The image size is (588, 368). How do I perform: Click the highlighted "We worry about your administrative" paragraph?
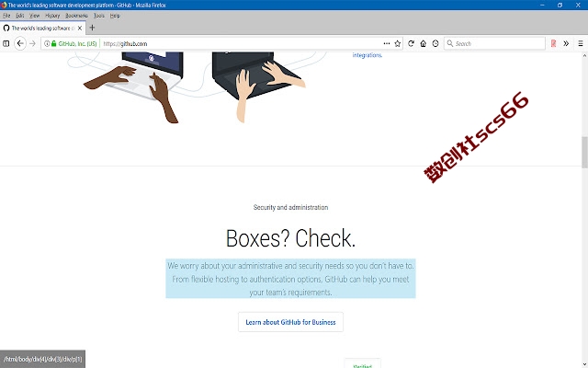pyautogui.click(x=290, y=279)
